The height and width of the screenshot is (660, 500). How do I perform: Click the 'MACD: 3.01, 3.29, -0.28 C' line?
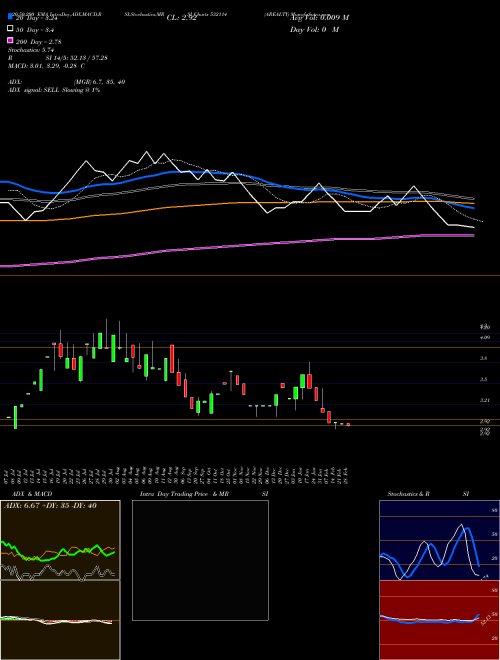(x=47, y=66)
